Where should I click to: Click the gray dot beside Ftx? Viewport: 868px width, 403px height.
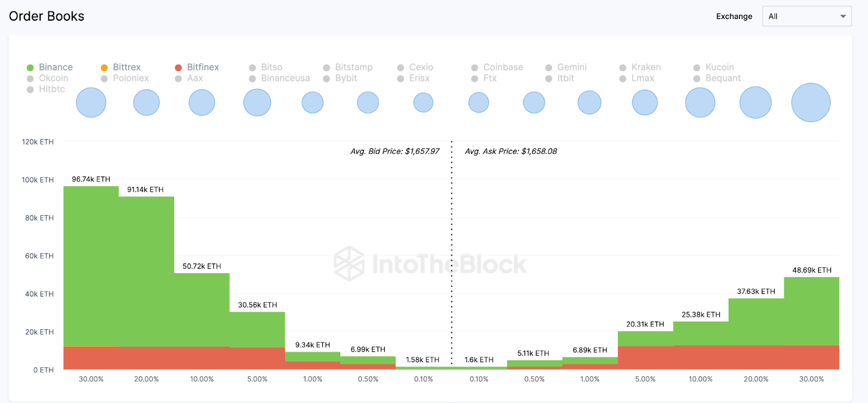pyautogui.click(x=475, y=79)
